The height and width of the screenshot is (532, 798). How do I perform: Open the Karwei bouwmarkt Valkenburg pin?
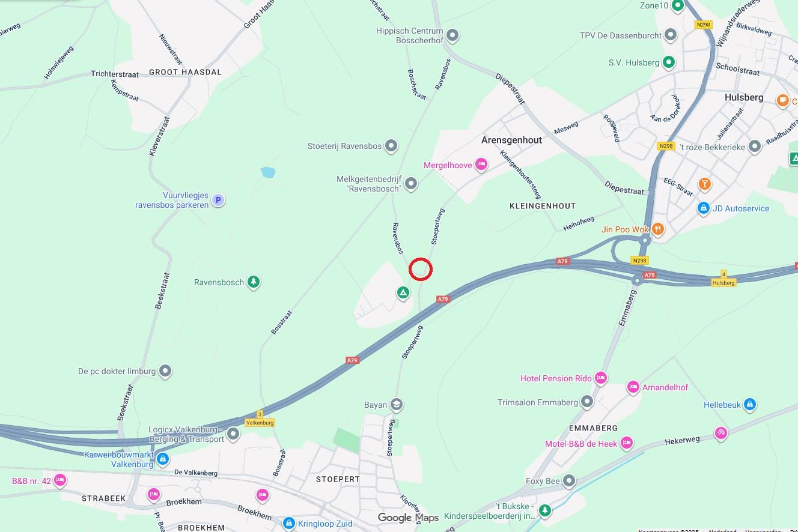coord(162,459)
